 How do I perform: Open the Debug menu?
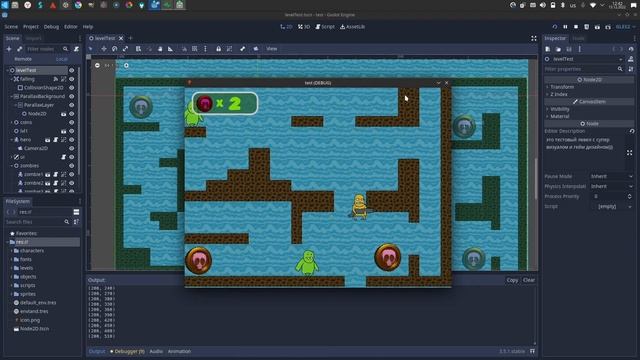(x=51, y=27)
